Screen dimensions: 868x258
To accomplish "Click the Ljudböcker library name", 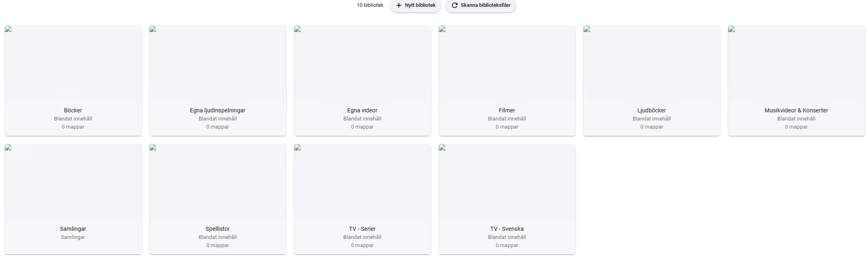I will point(652,110).
